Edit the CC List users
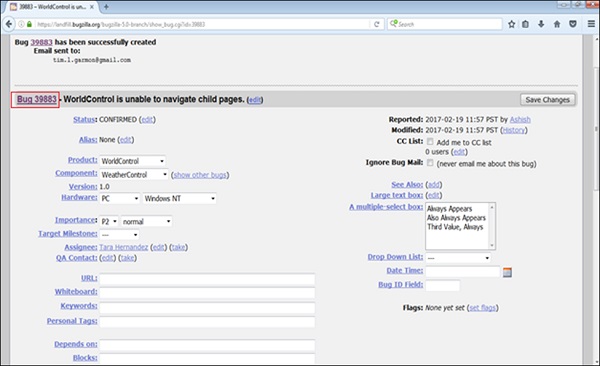Screen dimensions: 600x366 [x=459, y=152]
